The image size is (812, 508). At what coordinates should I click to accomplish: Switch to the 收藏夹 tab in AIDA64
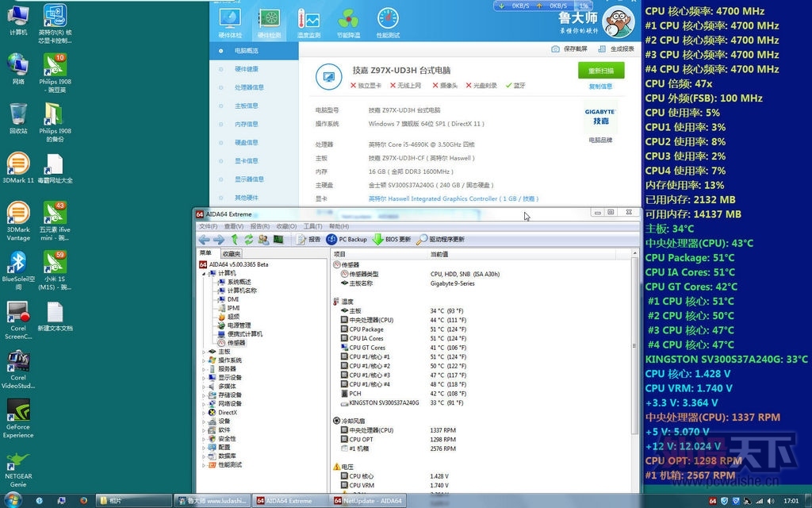231,254
